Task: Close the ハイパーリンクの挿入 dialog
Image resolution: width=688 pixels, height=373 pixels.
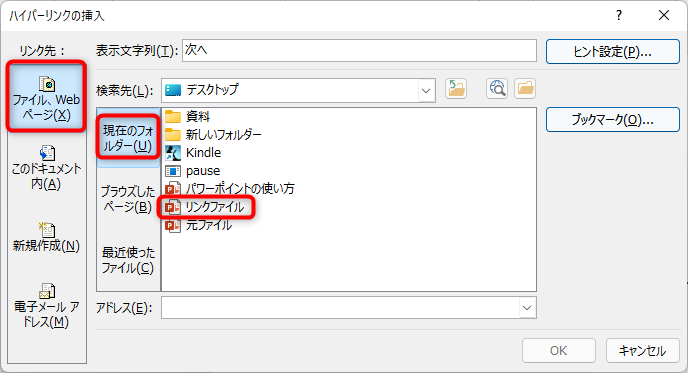Action: click(x=664, y=15)
